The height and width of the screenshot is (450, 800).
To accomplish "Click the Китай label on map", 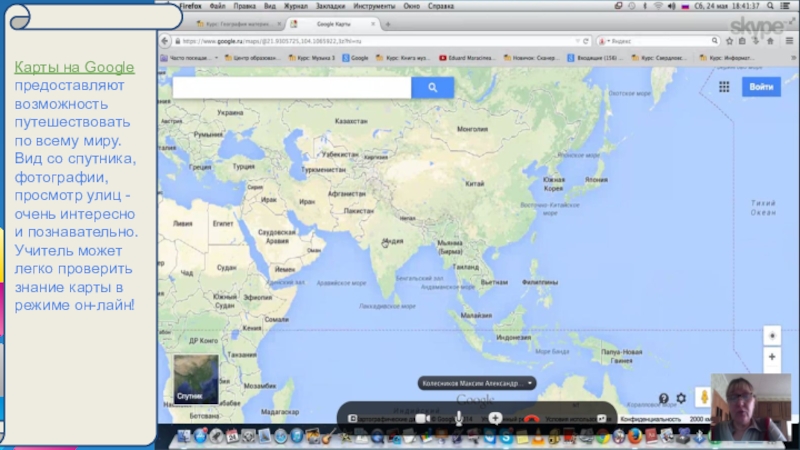I will [x=474, y=184].
